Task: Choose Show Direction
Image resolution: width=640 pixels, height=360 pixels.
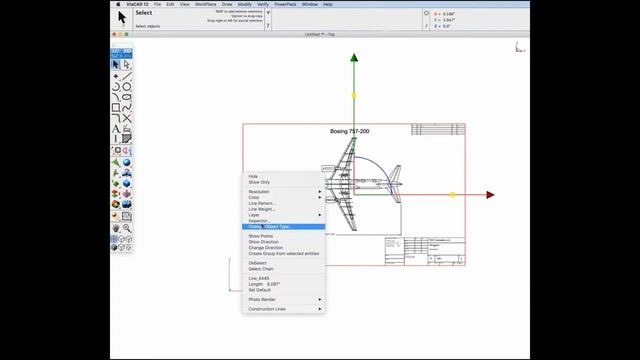Action: [x=284, y=242]
